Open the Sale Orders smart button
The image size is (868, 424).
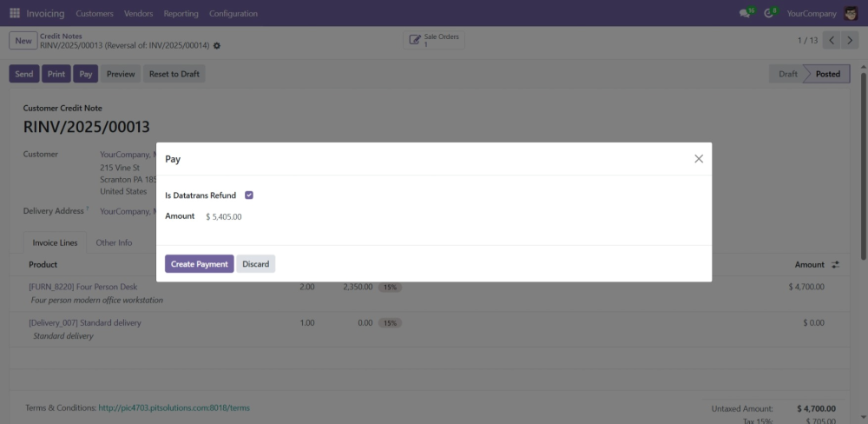(x=435, y=40)
